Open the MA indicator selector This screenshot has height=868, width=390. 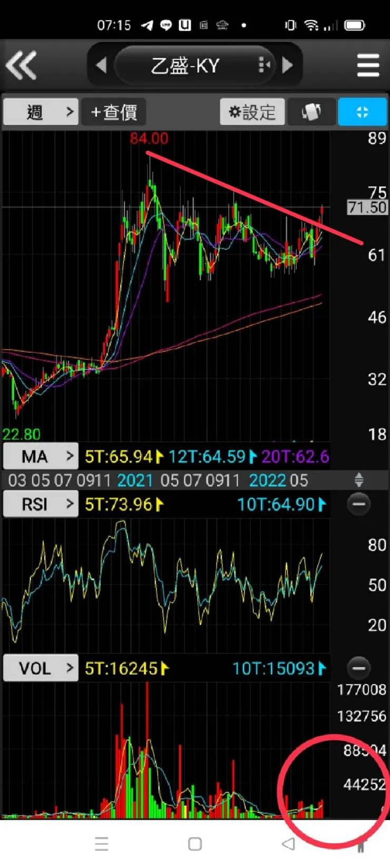coord(41,456)
